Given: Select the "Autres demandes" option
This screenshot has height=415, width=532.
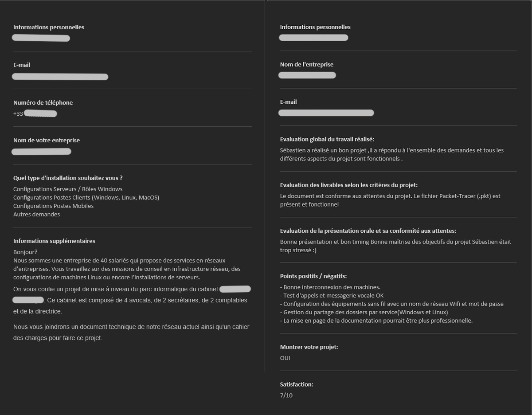Looking at the screenshot, I should click(x=36, y=214).
